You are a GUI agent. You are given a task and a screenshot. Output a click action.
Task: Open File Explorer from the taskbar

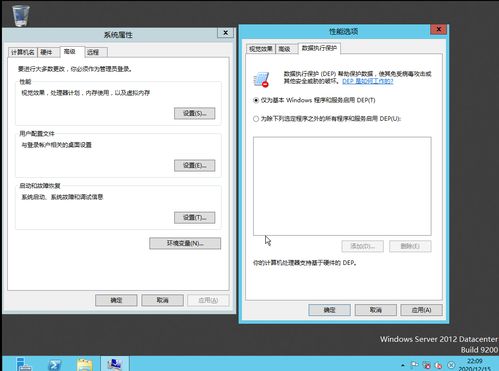pos(85,364)
